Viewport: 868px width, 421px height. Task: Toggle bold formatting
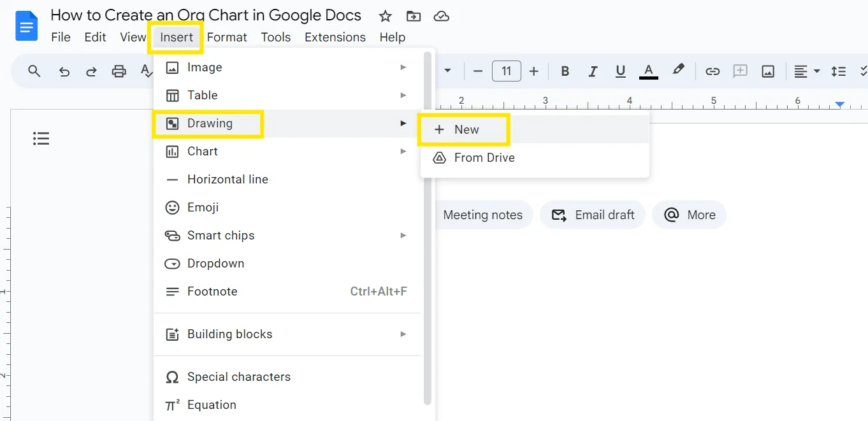(x=565, y=71)
